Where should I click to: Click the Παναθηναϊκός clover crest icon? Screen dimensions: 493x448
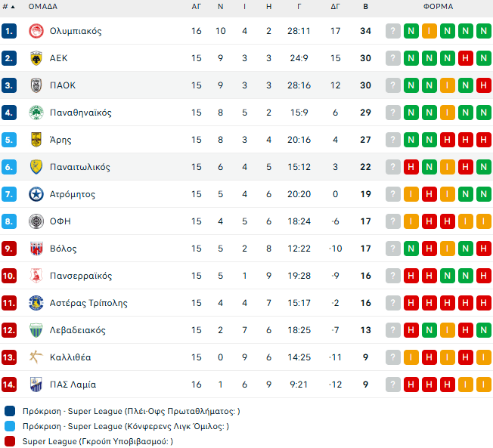(x=35, y=113)
